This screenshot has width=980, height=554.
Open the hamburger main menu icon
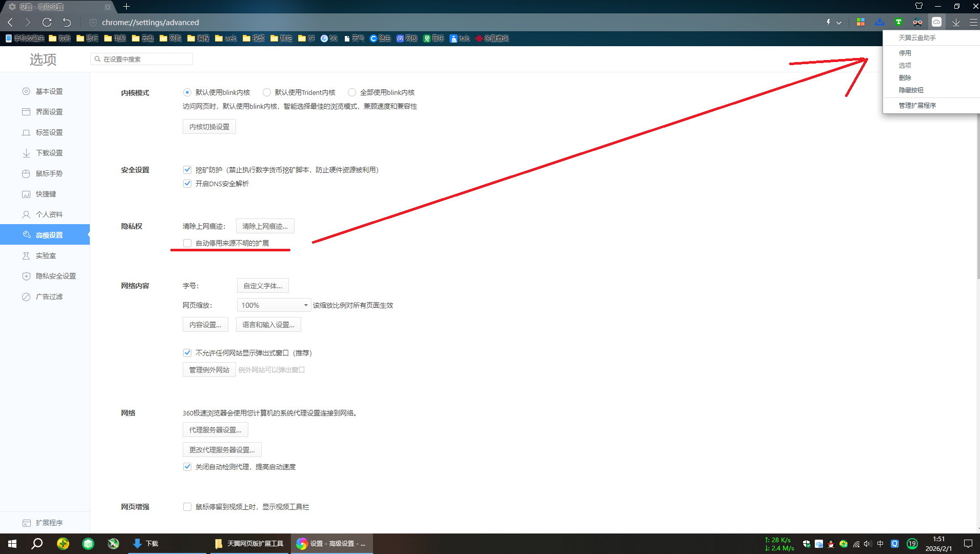click(x=973, y=22)
